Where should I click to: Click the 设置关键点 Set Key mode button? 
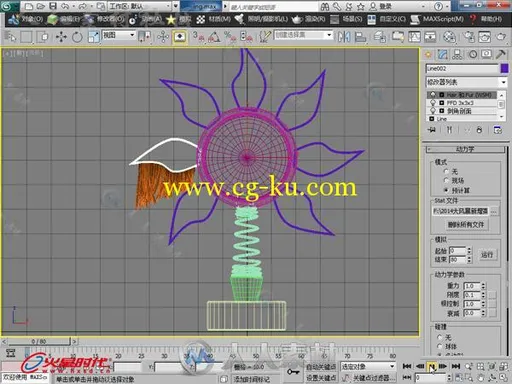click(x=321, y=378)
